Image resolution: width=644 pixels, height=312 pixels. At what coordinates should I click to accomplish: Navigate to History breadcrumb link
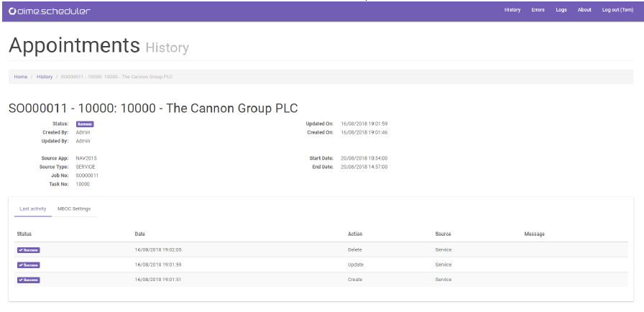tap(45, 76)
